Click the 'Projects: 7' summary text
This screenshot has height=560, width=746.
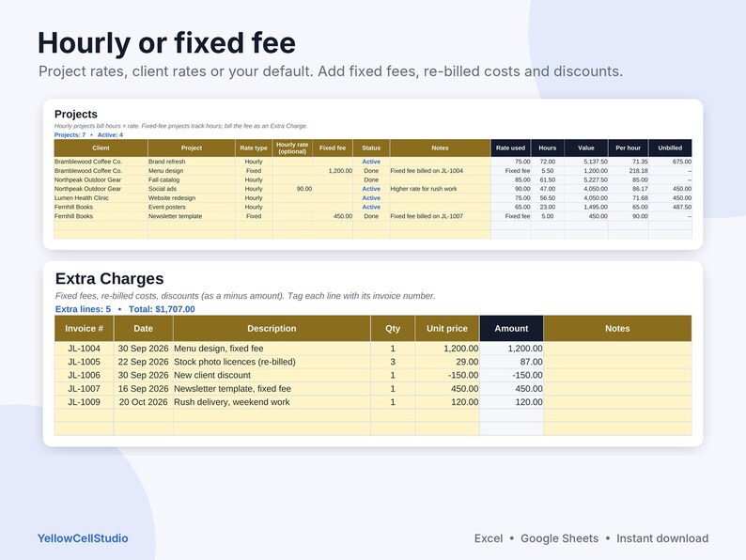click(x=70, y=135)
